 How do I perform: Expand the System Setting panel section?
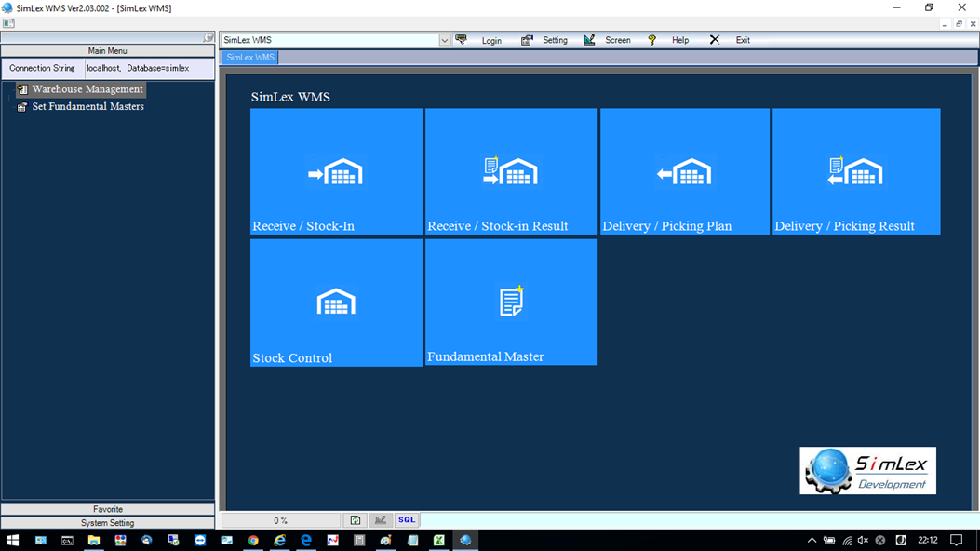[x=108, y=523]
